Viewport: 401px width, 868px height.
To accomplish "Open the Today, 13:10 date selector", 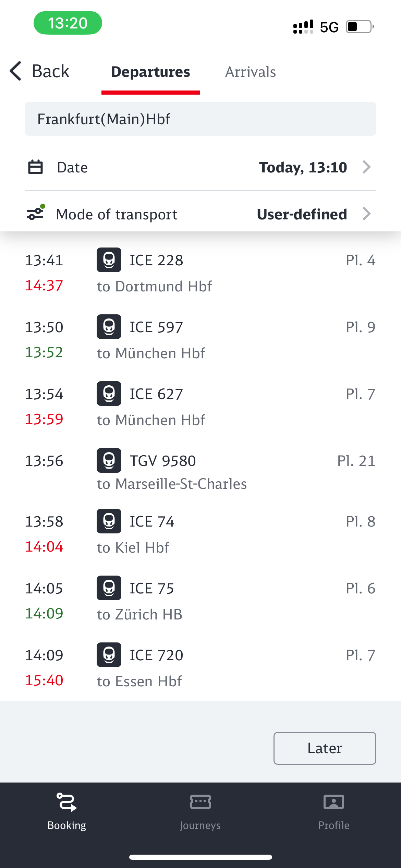I will point(303,167).
